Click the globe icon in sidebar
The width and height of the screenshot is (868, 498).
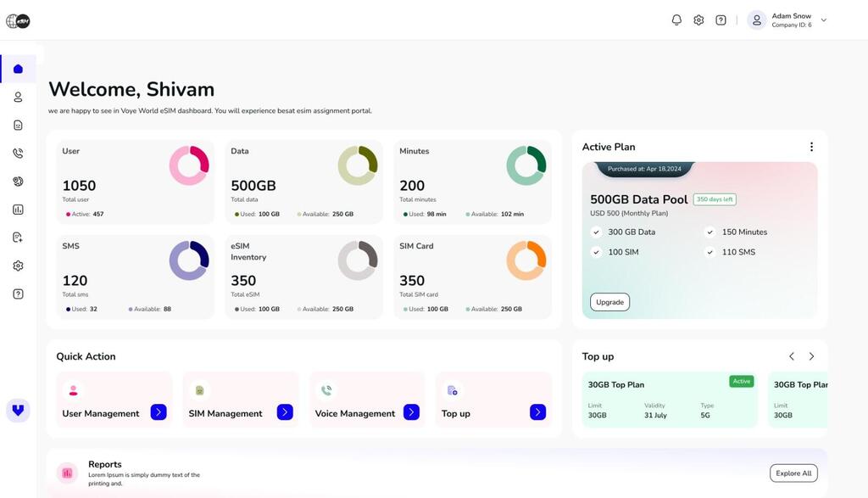click(x=18, y=182)
